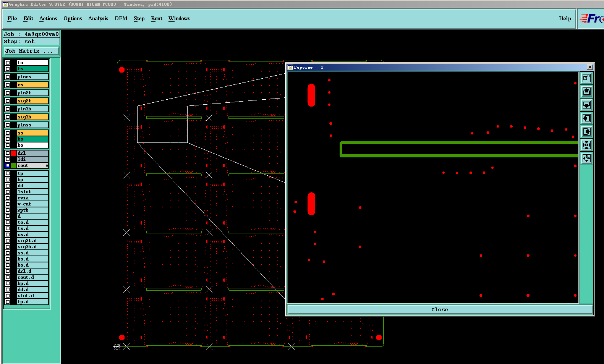Click the red color swatch of drl layer
Image resolution: width=604 pixels, height=364 pixels.
pos(14,153)
